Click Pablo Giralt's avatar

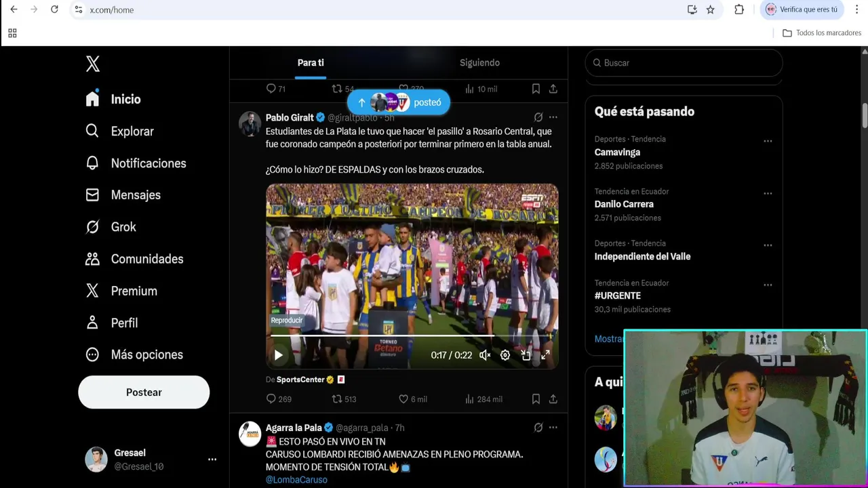(250, 123)
